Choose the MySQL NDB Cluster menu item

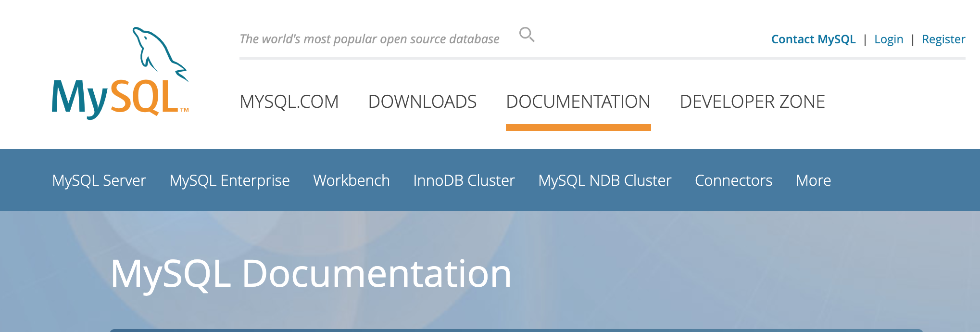tap(605, 180)
